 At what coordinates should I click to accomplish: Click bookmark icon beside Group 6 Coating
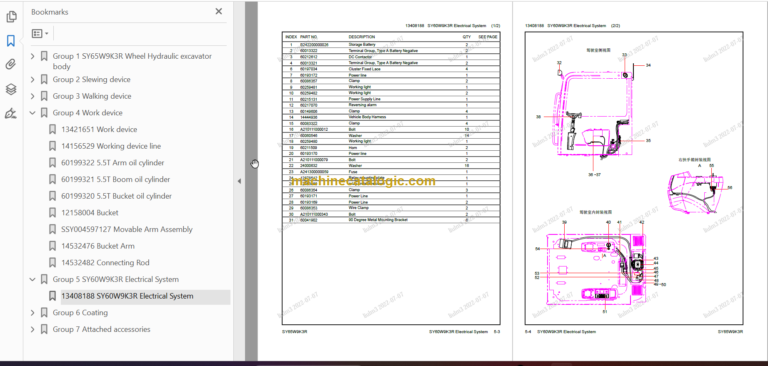pyautogui.click(x=44, y=313)
